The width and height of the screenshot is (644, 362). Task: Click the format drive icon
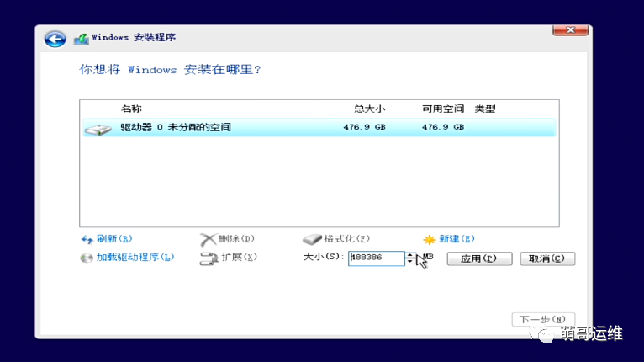pyautogui.click(x=312, y=239)
